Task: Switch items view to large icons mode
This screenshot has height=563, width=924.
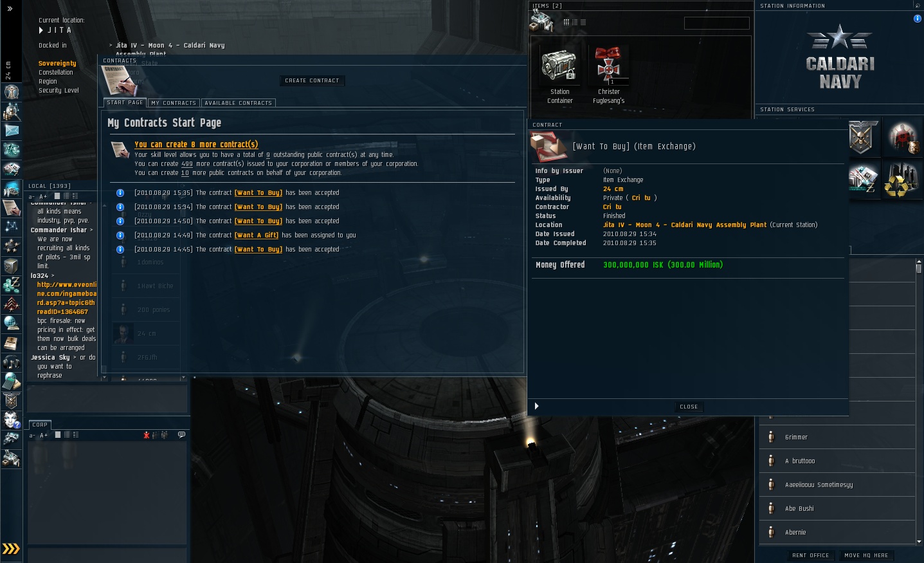Action: [x=566, y=22]
